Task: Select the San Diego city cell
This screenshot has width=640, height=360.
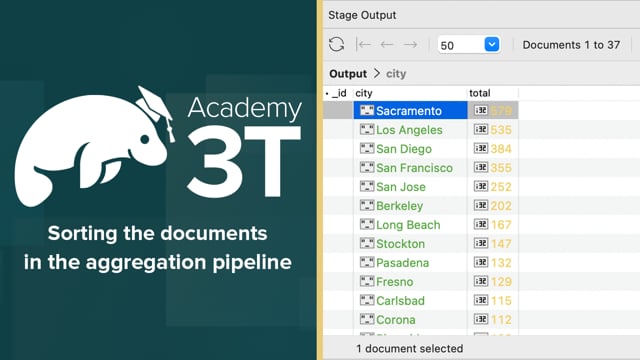Action: pos(410,149)
